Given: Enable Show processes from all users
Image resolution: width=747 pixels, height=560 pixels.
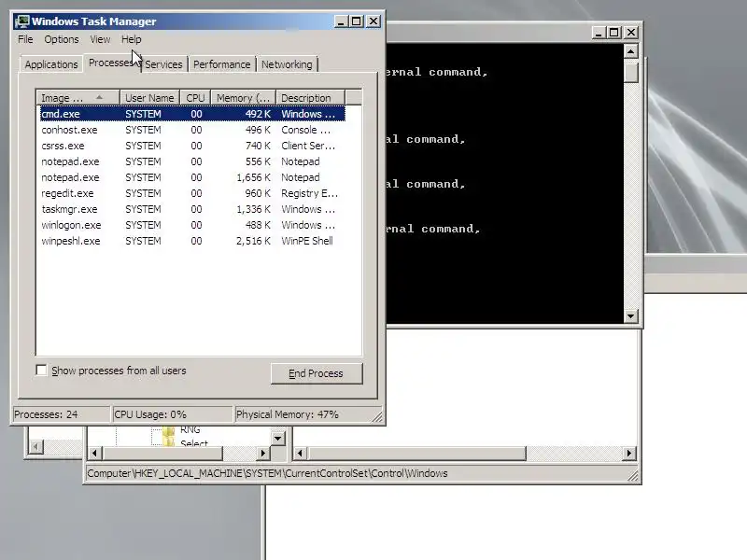Looking at the screenshot, I should [x=41, y=370].
